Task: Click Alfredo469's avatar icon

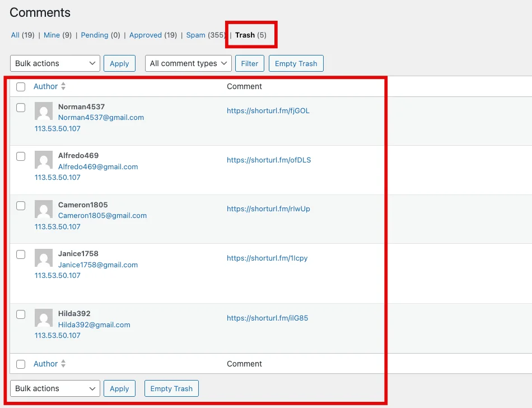Action: [44, 160]
